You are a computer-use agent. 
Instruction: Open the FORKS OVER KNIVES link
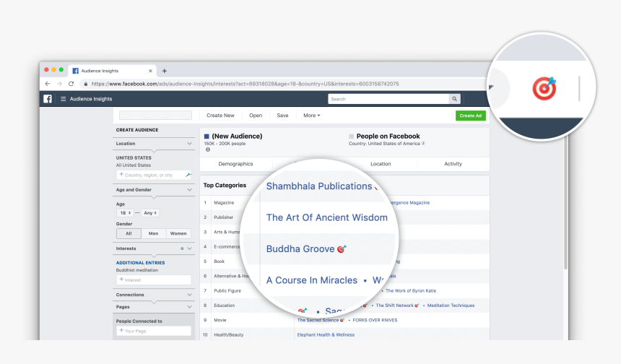point(375,320)
